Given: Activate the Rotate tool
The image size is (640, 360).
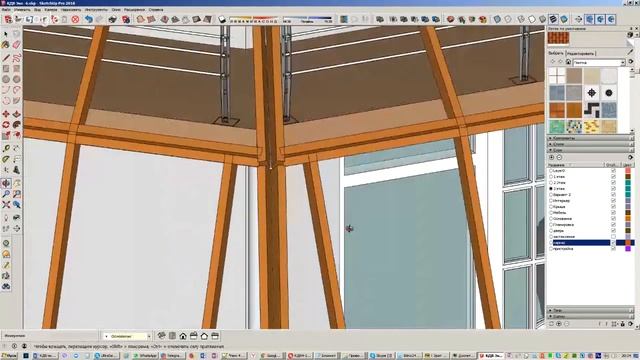Looking at the screenshot, I should click(x=6, y=124).
